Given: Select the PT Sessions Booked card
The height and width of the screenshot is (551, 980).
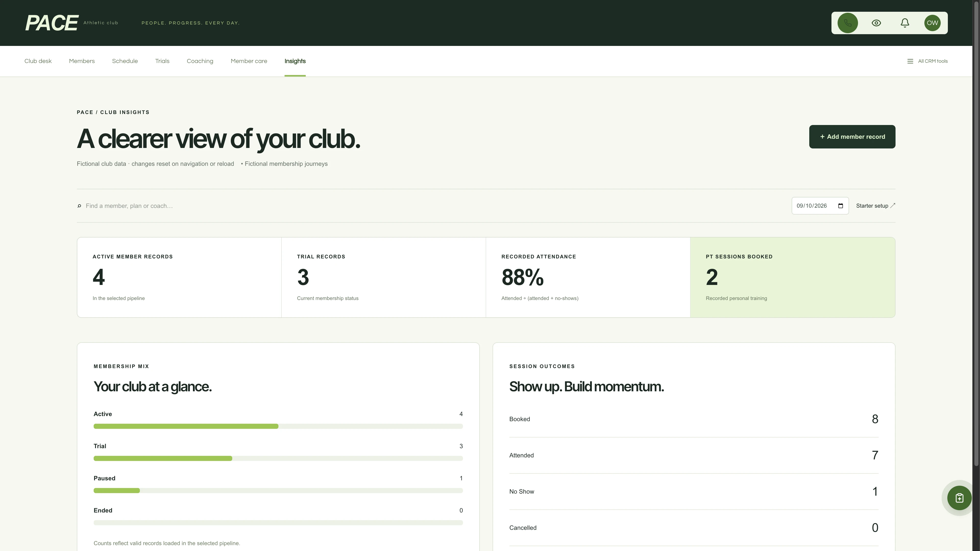Looking at the screenshot, I should click(x=792, y=277).
